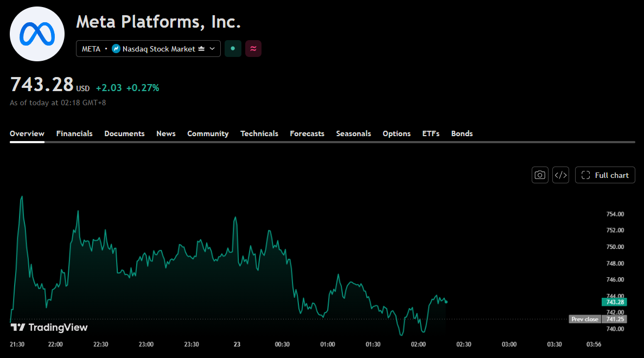The width and height of the screenshot is (644, 358).
Task: Take a chart snapshot with camera icon
Action: pos(540,175)
